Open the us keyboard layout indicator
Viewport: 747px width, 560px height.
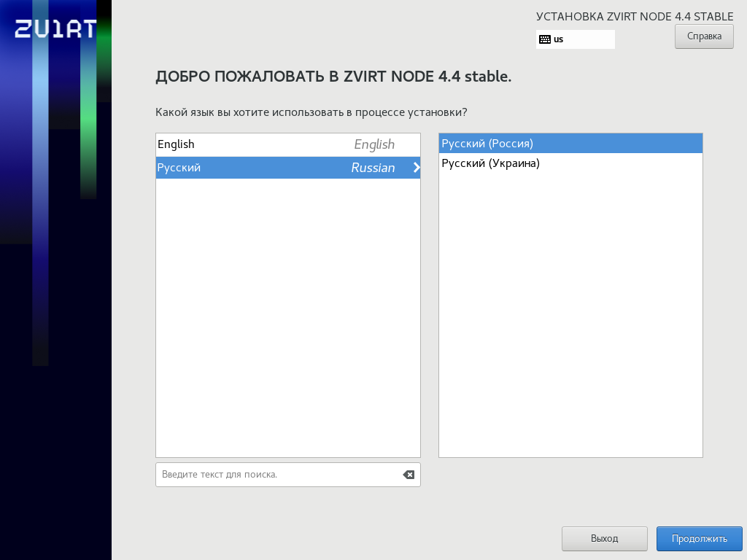[575, 39]
